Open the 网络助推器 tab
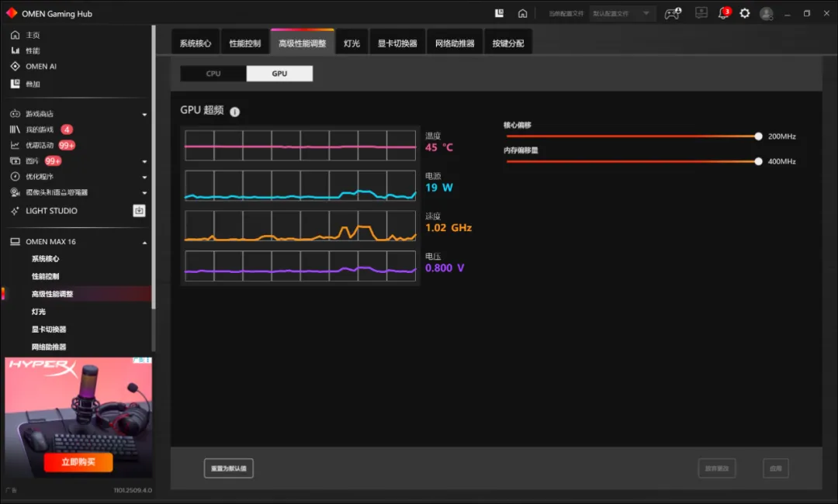838x504 pixels. 455,43
